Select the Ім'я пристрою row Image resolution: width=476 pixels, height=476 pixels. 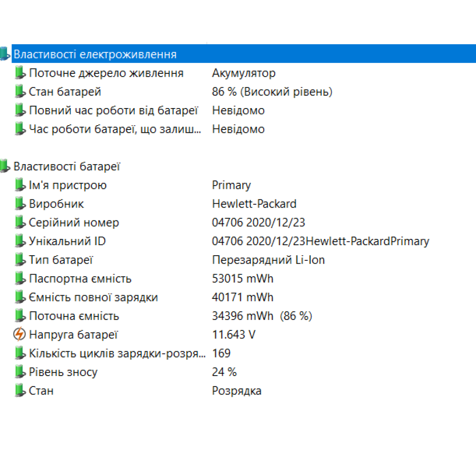point(68,185)
